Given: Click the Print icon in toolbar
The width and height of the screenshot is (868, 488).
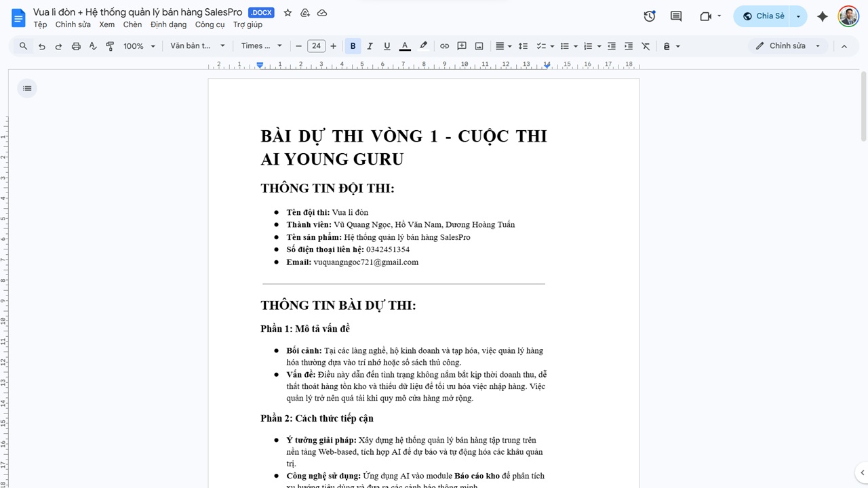Looking at the screenshot, I should click(76, 46).
